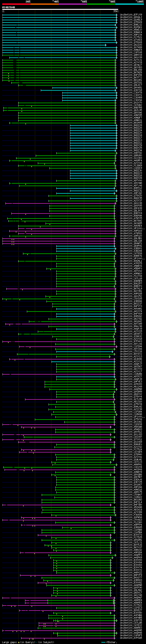
Task: Click the cyan ~100% identity legend bar
Action: tap(130, 4)
